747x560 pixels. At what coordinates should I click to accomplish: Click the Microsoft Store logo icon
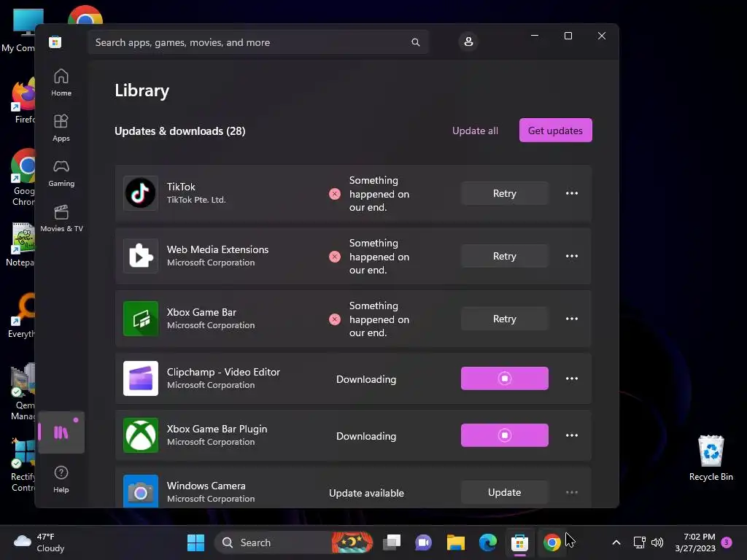[55, 42]
